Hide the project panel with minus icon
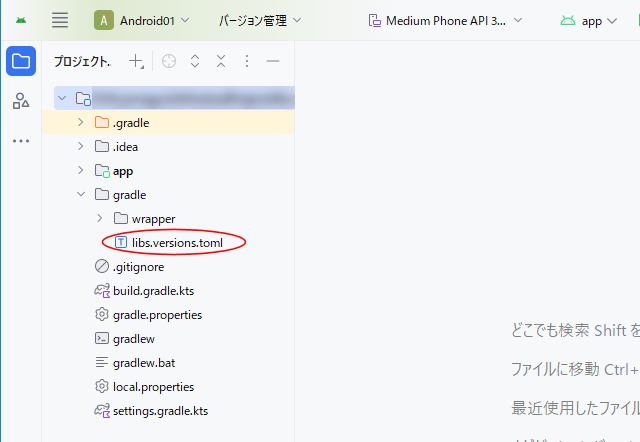Screen dimensions: 640x442 pos(273,62)
